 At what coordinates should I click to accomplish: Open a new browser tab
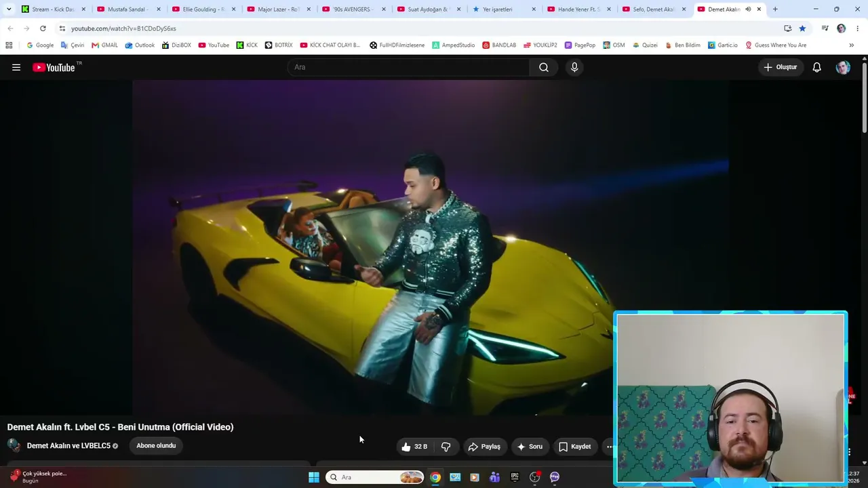(775, 9)
